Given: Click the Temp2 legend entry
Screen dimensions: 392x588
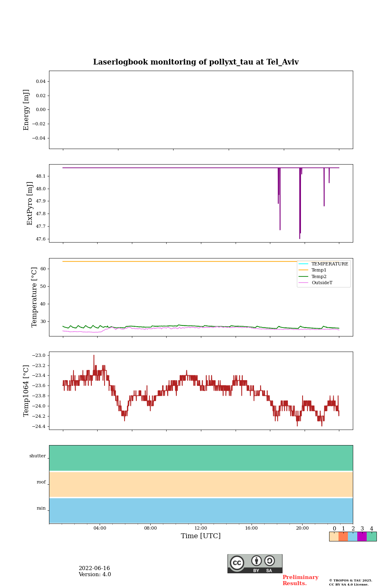Looking at the screenshot, I should (x=313, y=276).
